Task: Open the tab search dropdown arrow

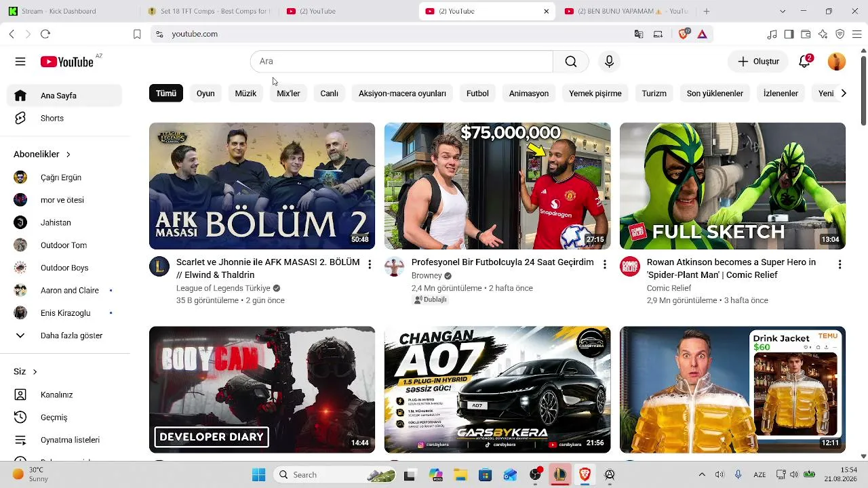Action: point(783,12)
